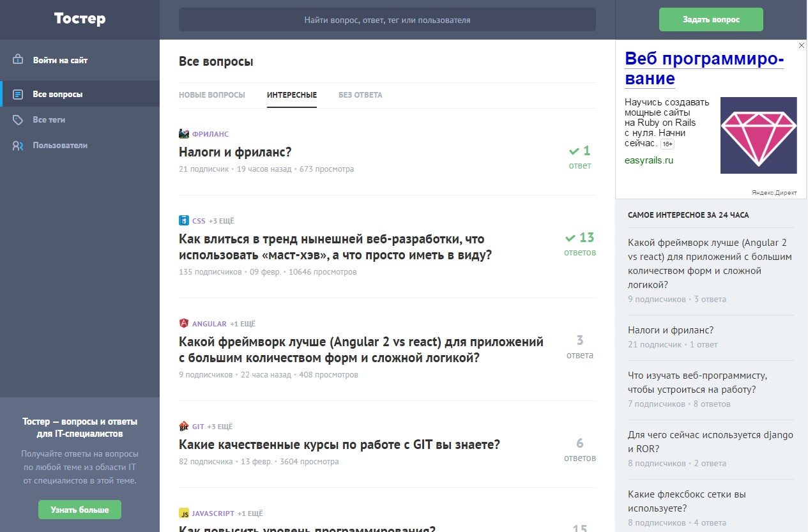This screenshot has width=808, height=532.
Task: Click the pink diamond ad image
Action: click(758, 135)
